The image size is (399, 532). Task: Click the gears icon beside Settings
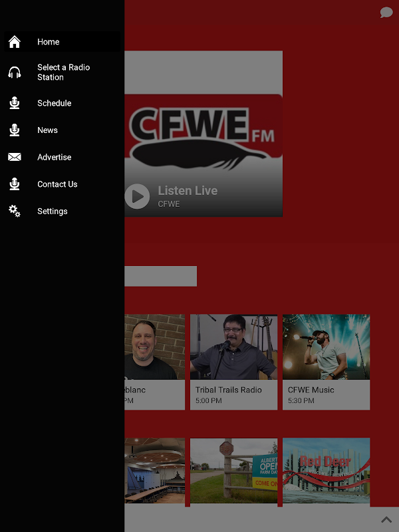(x=14, y=211)
